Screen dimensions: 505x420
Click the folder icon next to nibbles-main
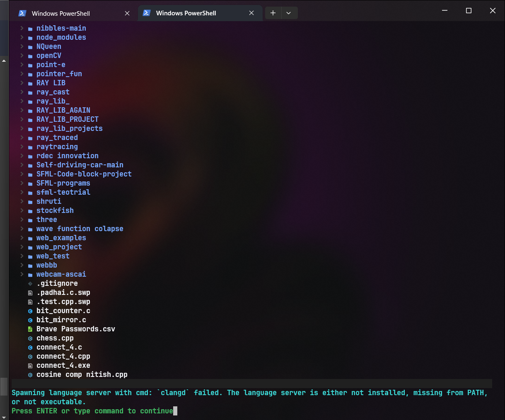point(29,28)
